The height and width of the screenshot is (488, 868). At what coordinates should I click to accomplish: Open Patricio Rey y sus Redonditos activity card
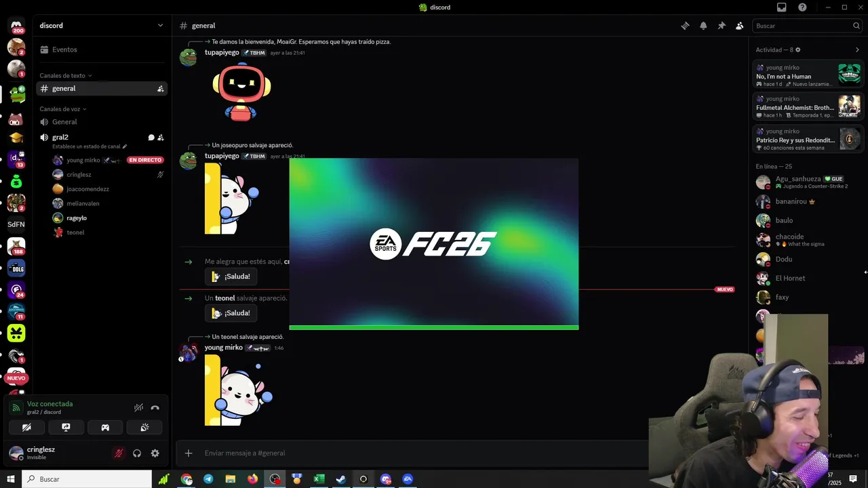[x=808, y=139]
